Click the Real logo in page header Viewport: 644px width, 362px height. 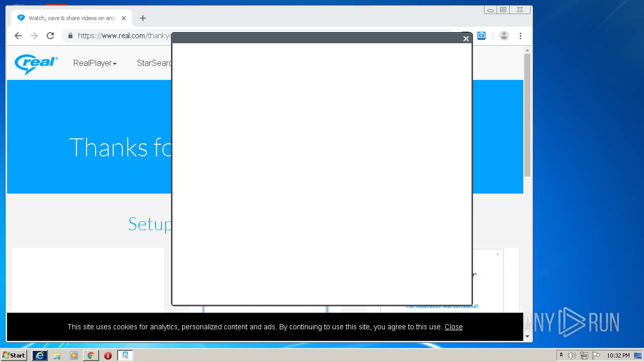pos(36,63)
